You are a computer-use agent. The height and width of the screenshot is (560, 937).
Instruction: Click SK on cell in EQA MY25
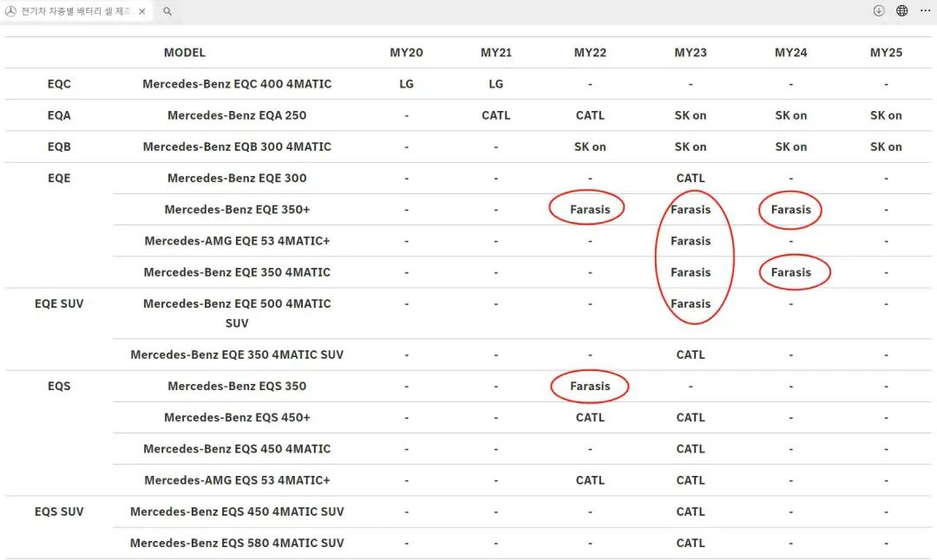(886, 115)
